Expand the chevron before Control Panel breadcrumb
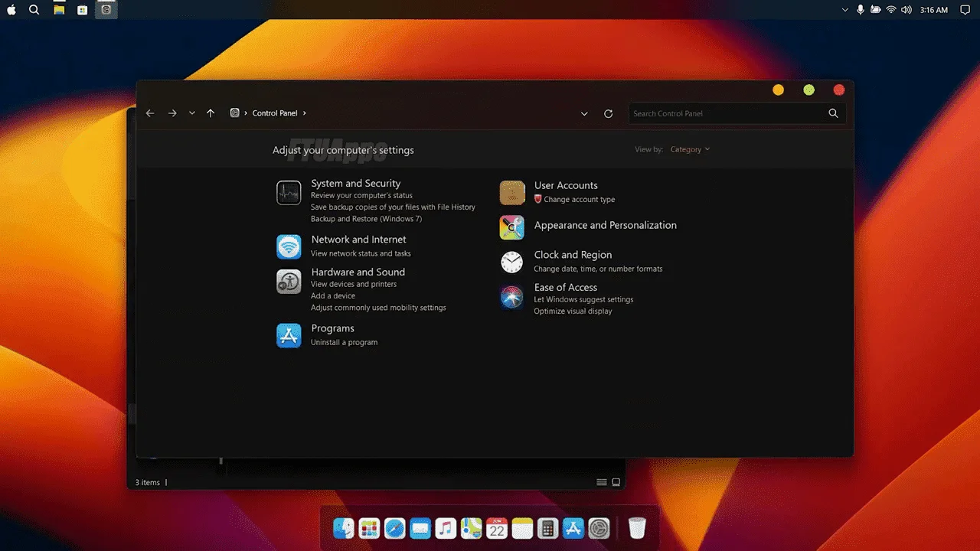The height and width of the screenshot is (551, 980). click(246, 113)
